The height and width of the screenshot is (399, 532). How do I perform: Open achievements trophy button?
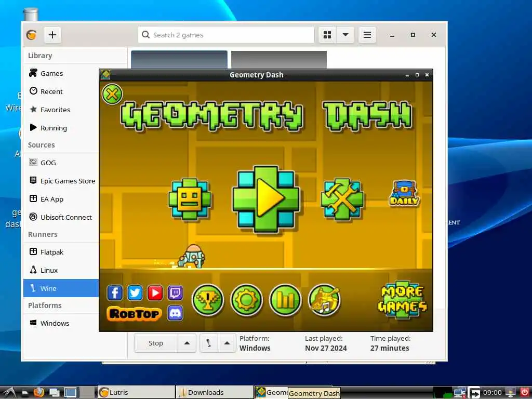click(208, 300)
